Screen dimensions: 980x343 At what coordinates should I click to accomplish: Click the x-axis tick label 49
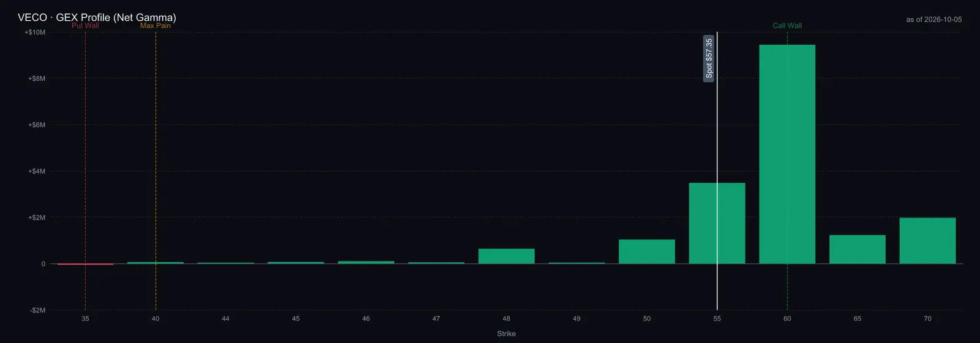[576, 318]
